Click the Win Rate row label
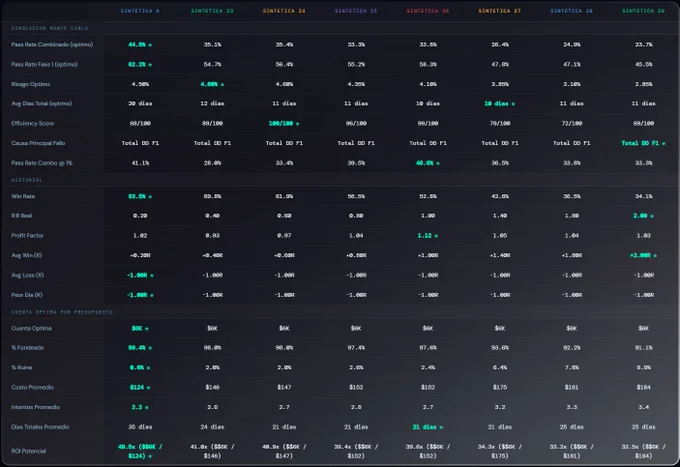 23,196
